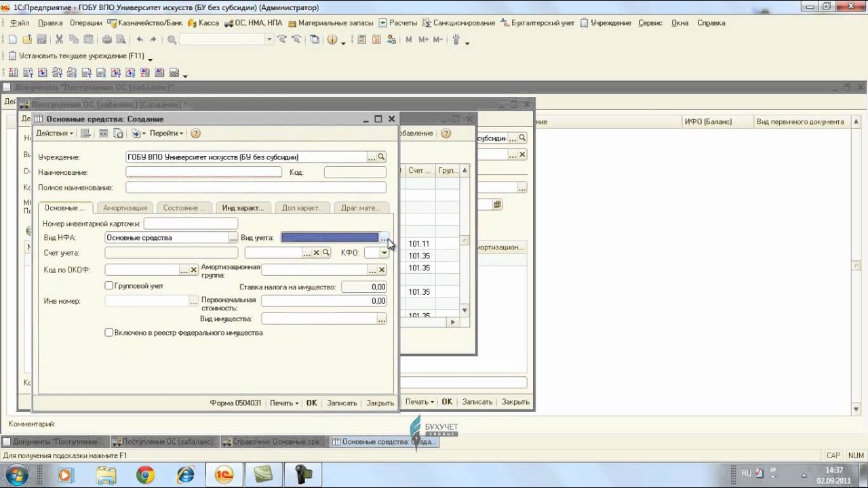This screenshot has height=488, width=868.
Task: Click help question mark in Основные средства window
Action: pyautogui.click(x=195, y=134)
